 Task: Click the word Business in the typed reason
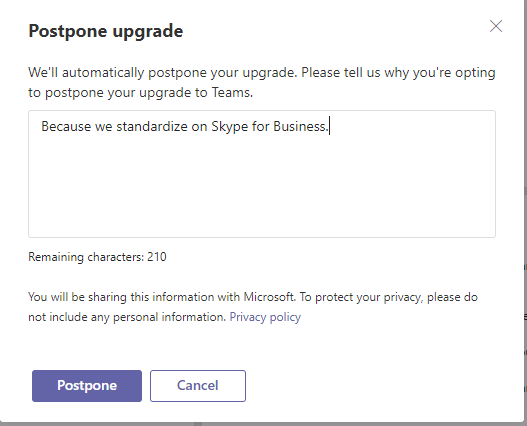click(299, 127)
